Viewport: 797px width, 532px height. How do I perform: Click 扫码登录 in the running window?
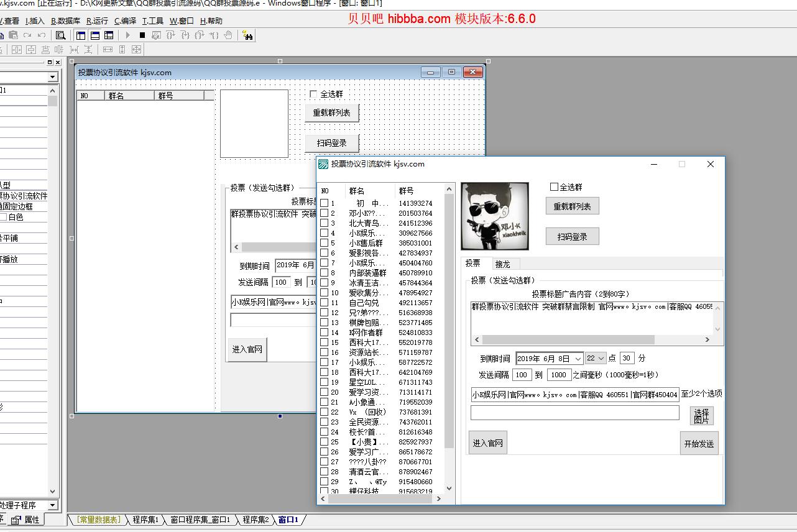click(573, 237)
